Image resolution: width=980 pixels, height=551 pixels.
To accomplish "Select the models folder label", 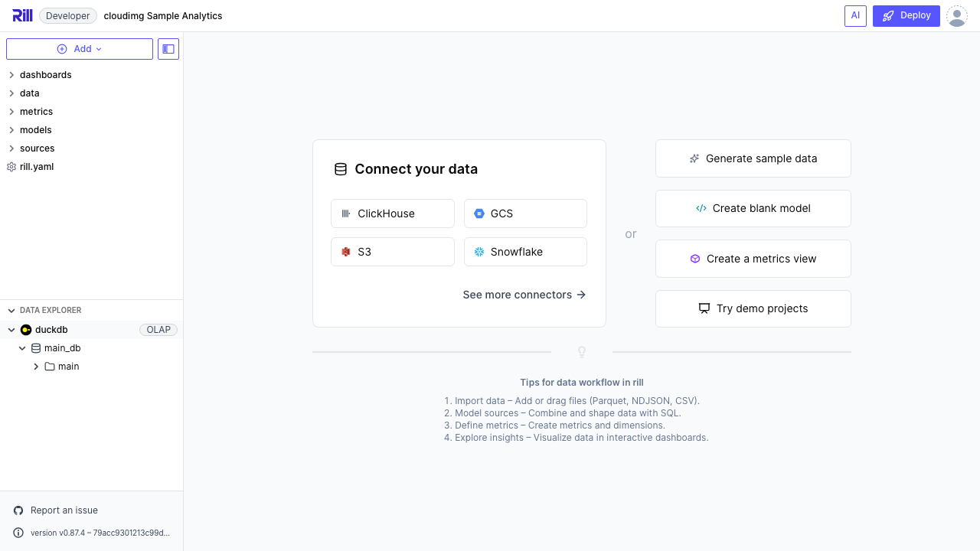I will (x=36, y=130).
